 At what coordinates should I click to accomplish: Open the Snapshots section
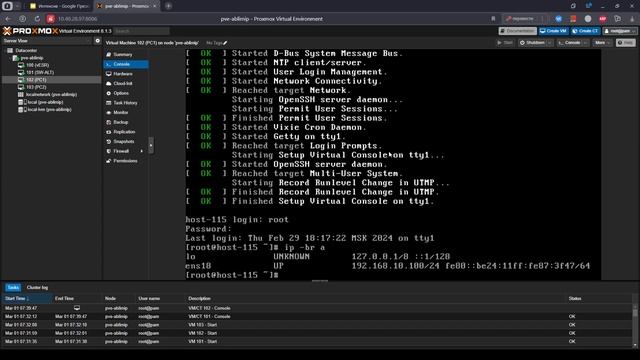[x=124, y=142]
